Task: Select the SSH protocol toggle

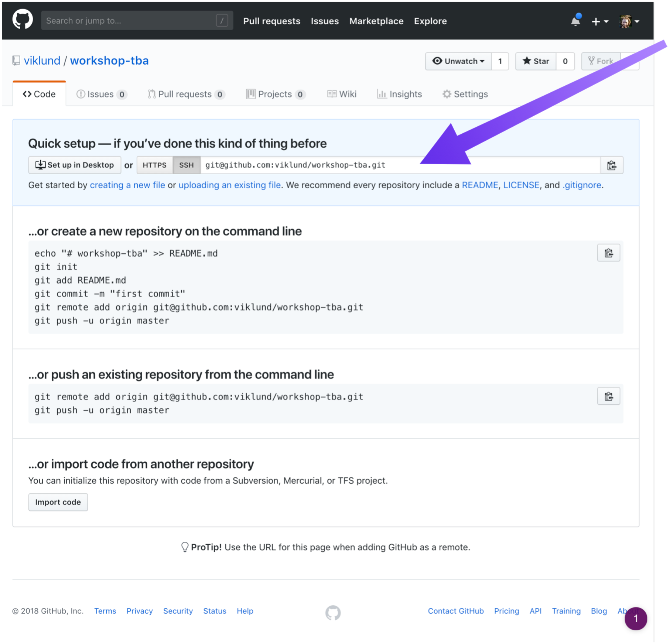Action: pyautogui.click(x=186, y=165)
